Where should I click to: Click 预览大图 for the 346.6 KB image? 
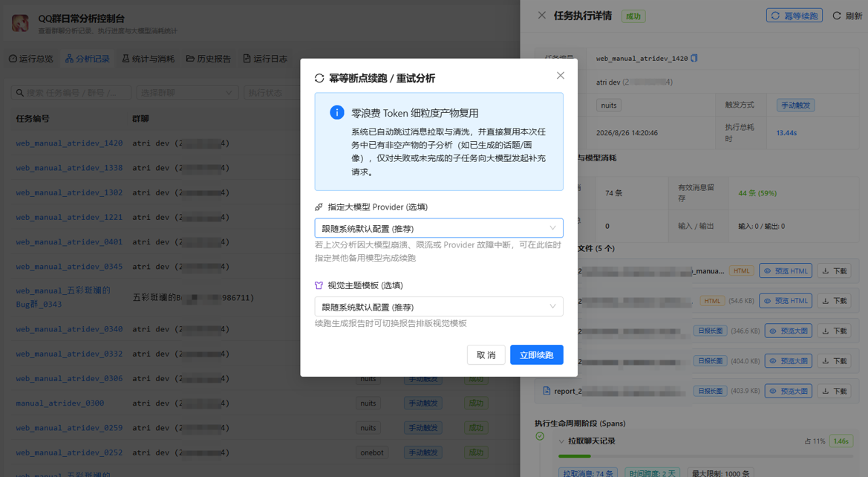point(789,331)
